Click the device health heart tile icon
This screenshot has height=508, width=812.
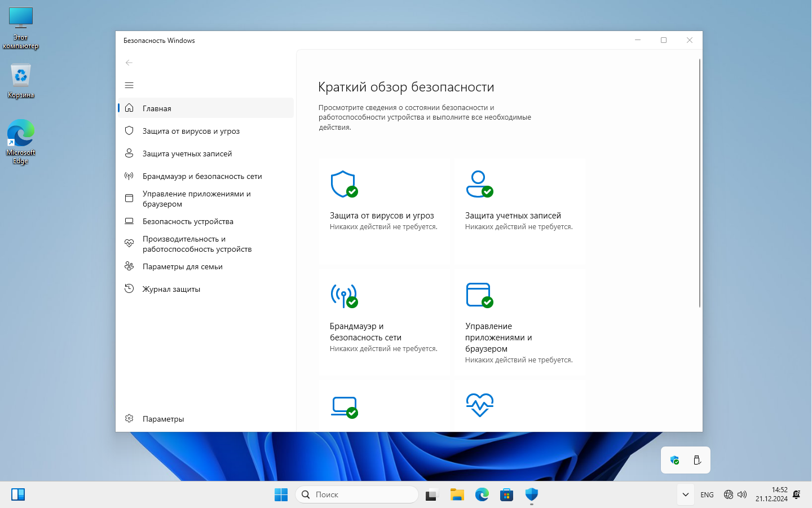pyautogui.click(x=480, y=405)
